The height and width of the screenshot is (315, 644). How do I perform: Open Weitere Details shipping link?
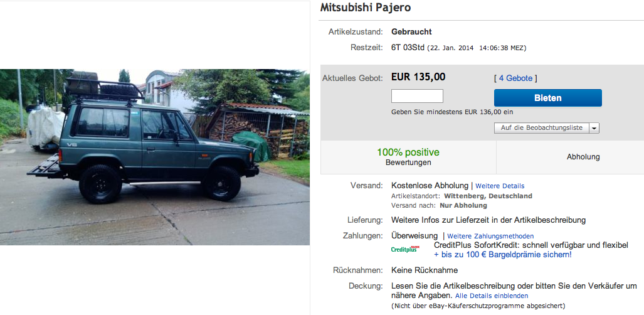tap(500, 186)
